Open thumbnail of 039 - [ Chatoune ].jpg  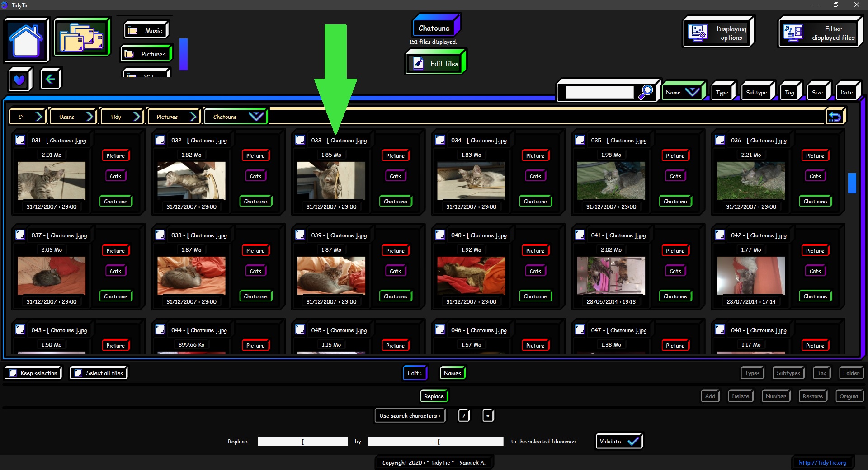coord(331,275)
